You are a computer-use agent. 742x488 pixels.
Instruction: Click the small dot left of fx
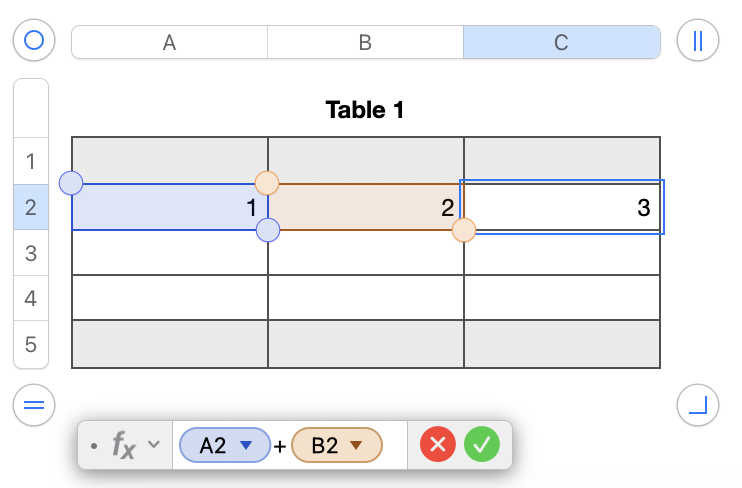94,446
